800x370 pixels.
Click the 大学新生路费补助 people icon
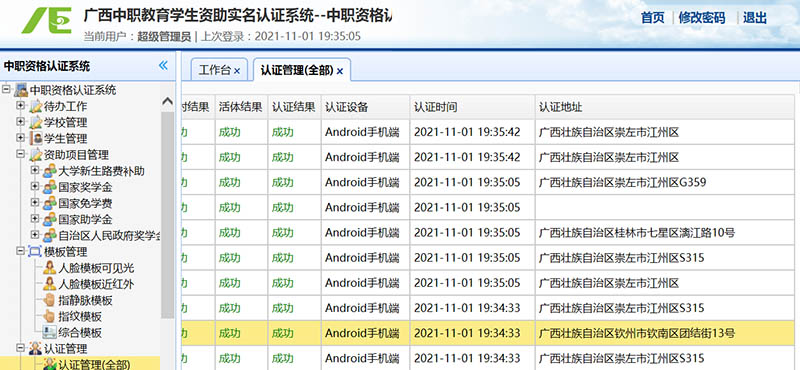50,171
